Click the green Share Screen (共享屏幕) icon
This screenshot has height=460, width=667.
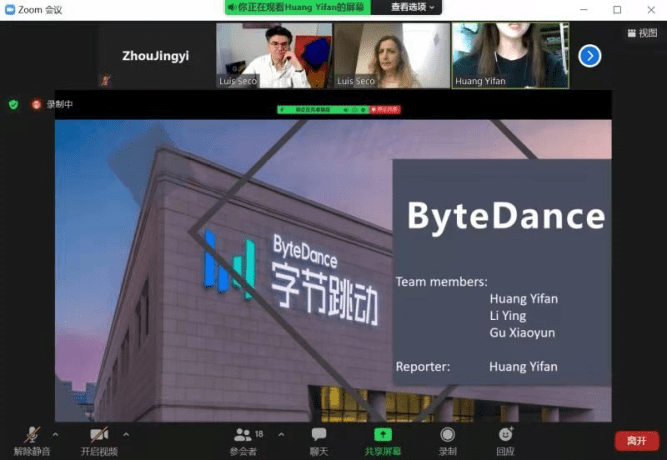click(x=382, y=435)
